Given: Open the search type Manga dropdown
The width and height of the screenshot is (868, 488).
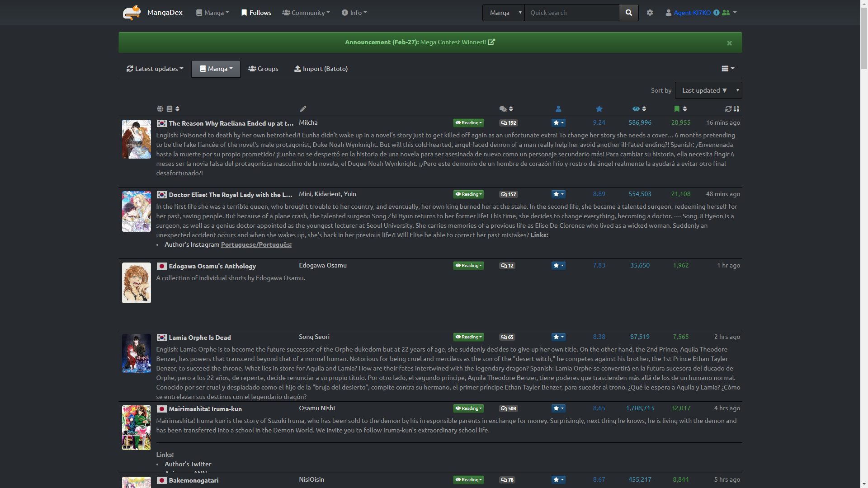Looking at the screenshot, I should pyautogui.click(x=503, y=13).
